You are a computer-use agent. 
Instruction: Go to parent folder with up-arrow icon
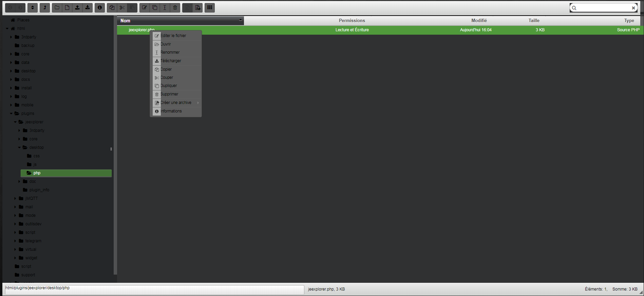[45, 7]
